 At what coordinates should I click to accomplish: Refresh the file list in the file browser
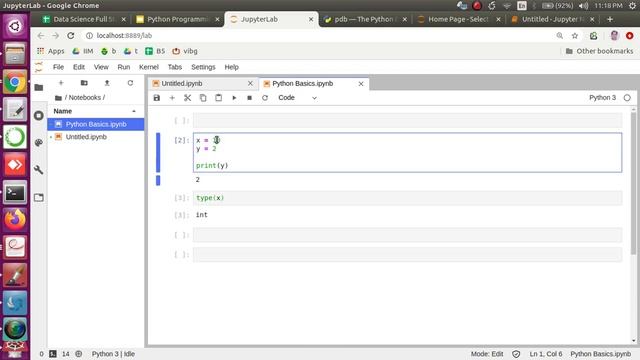coord(130,83)
